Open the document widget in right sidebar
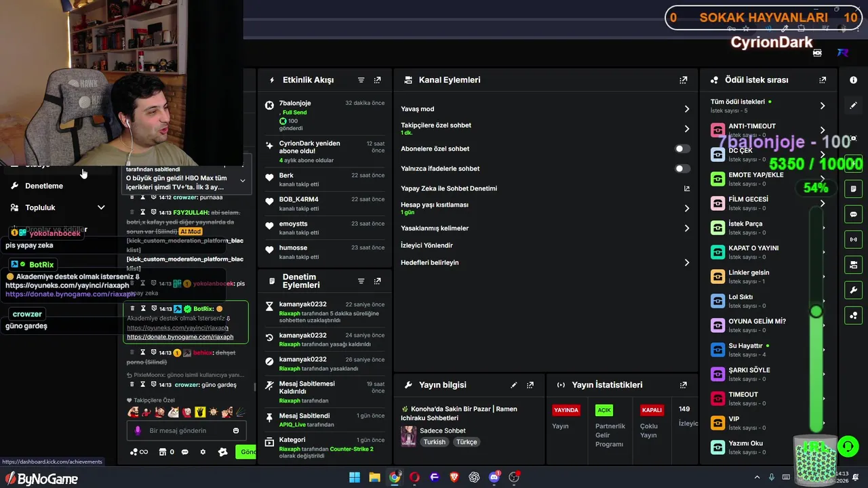The width and height of the screenshot is (868, 488). [854, 188]
